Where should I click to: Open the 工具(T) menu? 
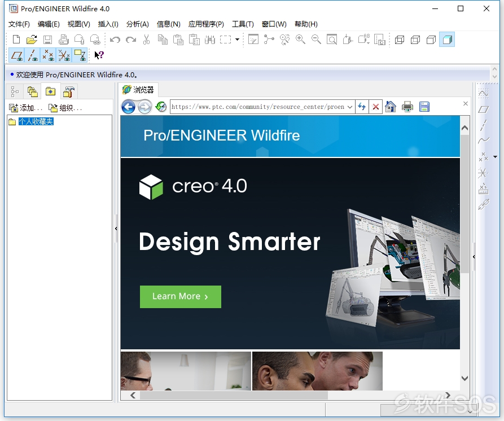coord(243,24)
